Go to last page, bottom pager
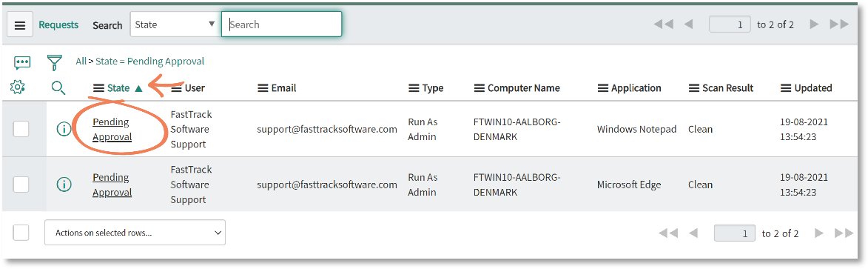The height and width of the screenshot is (269, 868). point(844,233)
